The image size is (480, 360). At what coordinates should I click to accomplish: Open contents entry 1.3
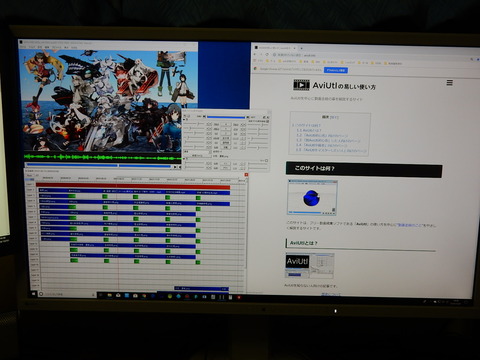(329, 141)
